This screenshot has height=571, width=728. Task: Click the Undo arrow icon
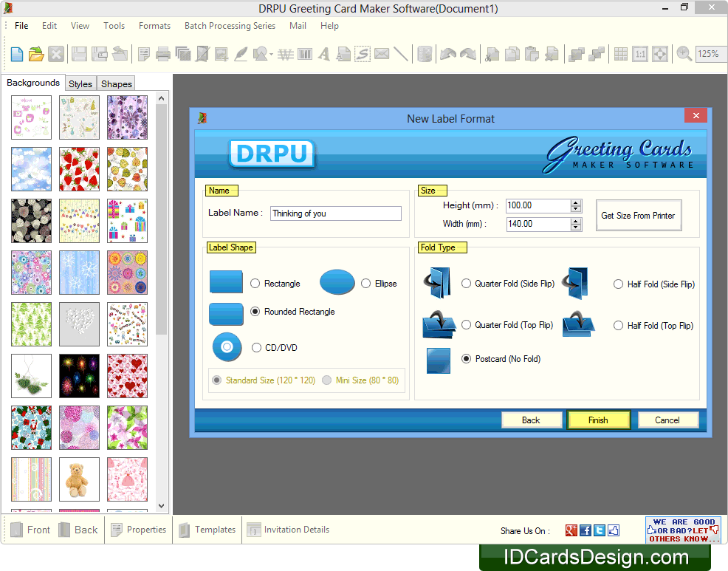(x=448, y=53)
